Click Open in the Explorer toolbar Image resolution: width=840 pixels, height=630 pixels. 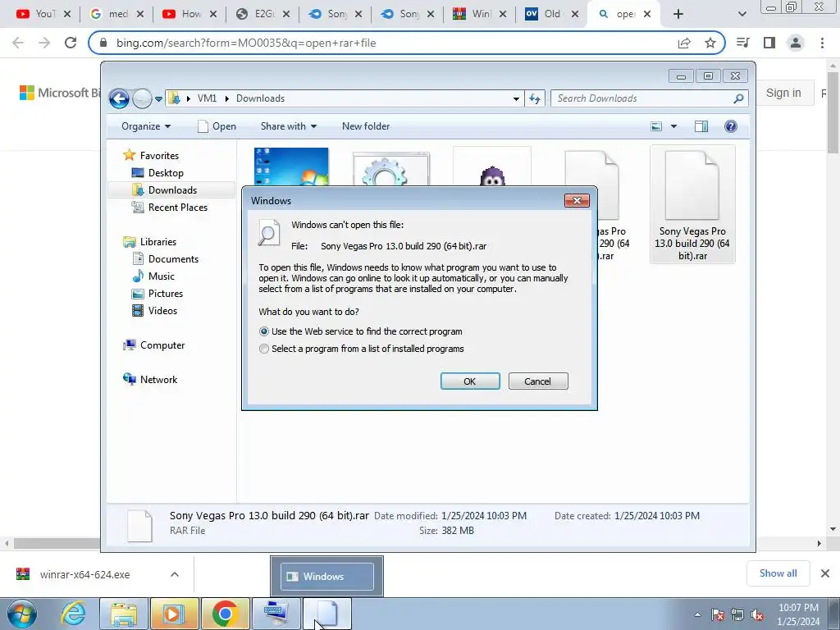(x=217, y=126)
